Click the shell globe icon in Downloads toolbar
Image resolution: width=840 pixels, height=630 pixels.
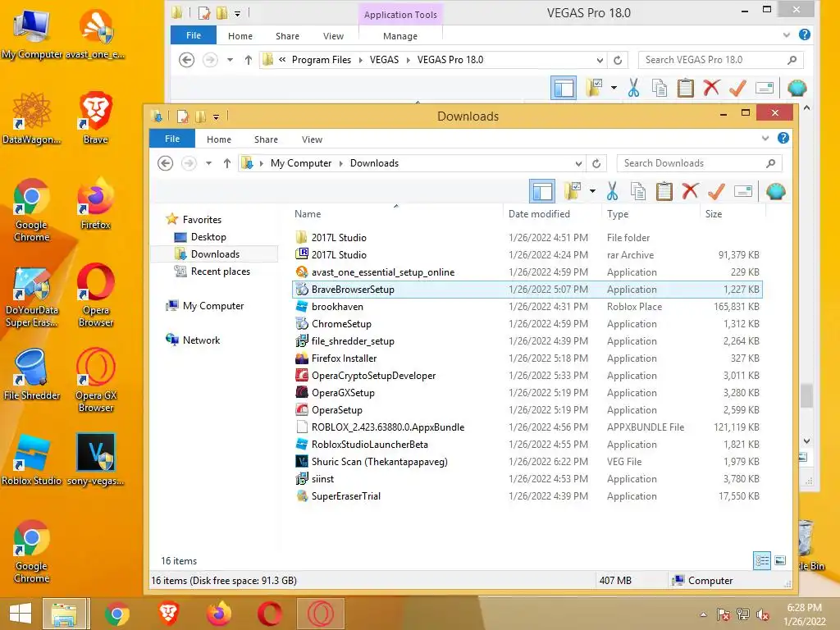(x=776, y=191)
